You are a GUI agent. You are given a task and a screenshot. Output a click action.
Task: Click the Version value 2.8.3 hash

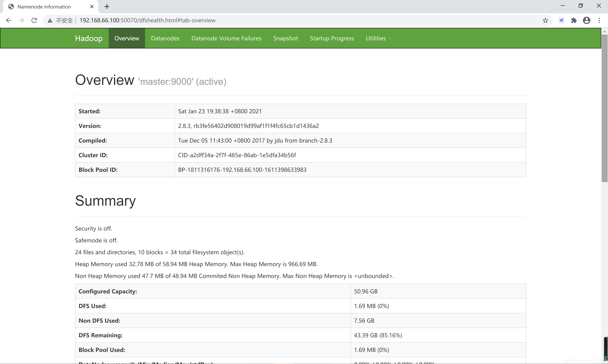pos(248,126)
